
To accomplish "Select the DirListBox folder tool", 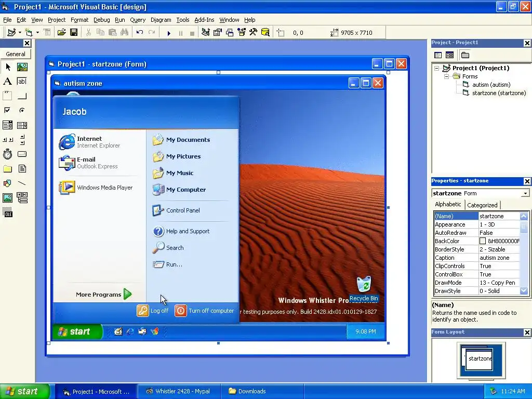I will (8, 169).
